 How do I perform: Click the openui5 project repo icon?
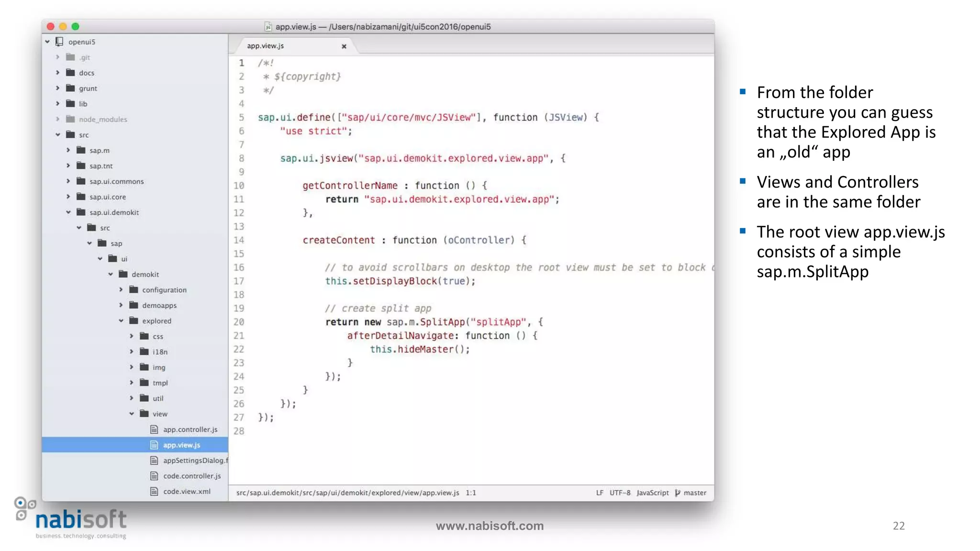(59, 42)
